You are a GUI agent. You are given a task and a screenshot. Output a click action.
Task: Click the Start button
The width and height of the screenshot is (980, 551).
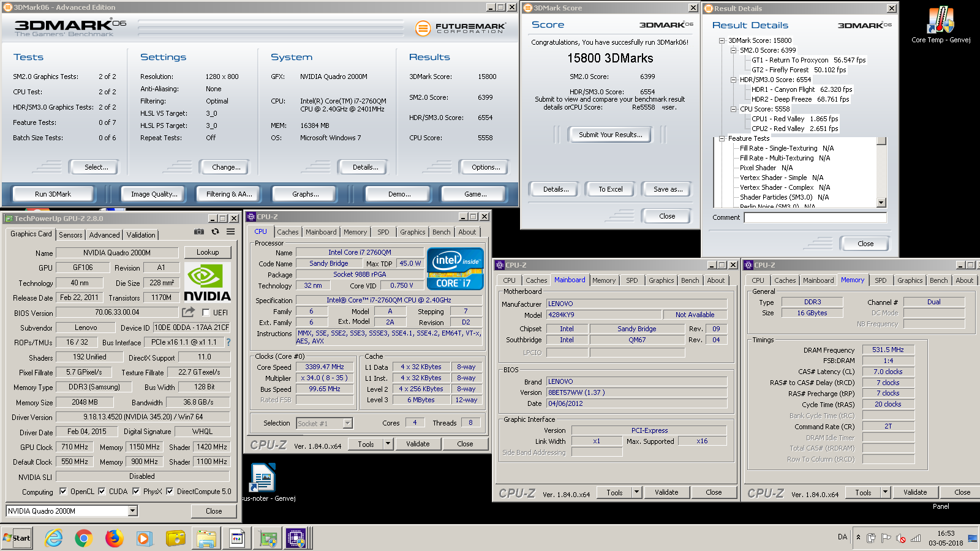17,538
